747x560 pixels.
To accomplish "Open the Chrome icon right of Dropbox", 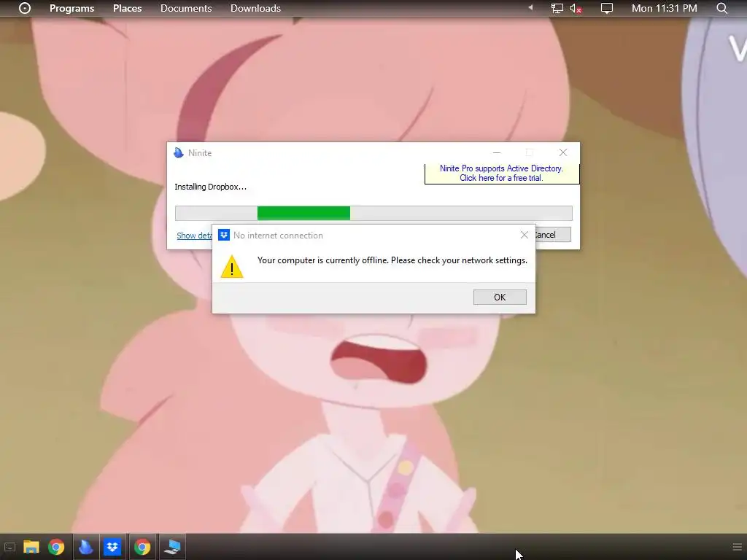I will [x=142, y=547].
